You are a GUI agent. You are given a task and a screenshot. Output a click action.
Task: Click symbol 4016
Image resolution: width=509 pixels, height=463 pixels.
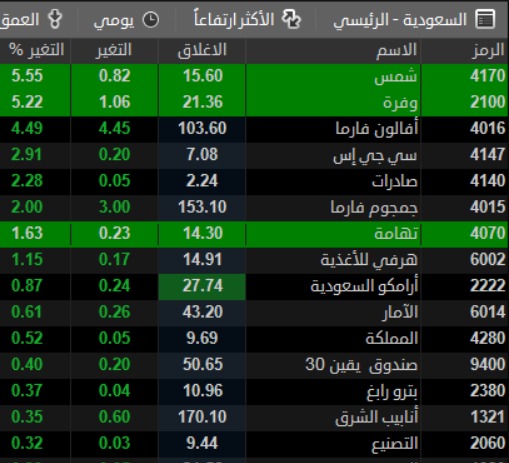click(487, 128)
